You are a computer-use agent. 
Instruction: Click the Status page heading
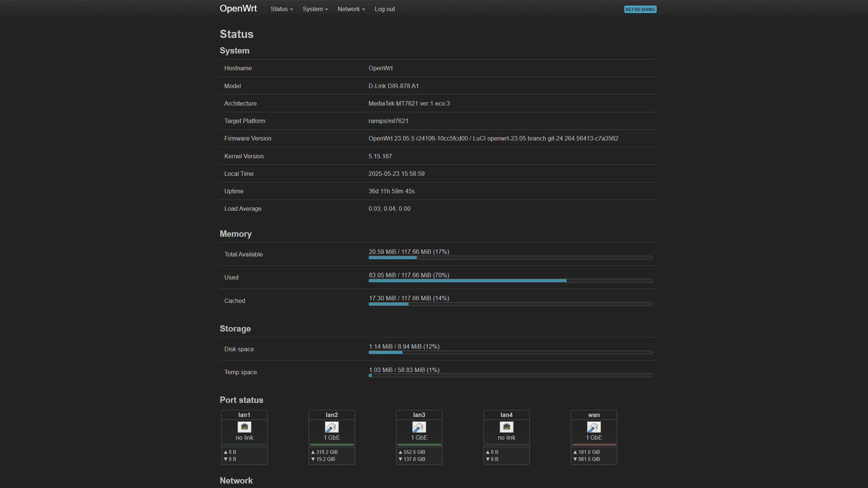pos(236,34)
